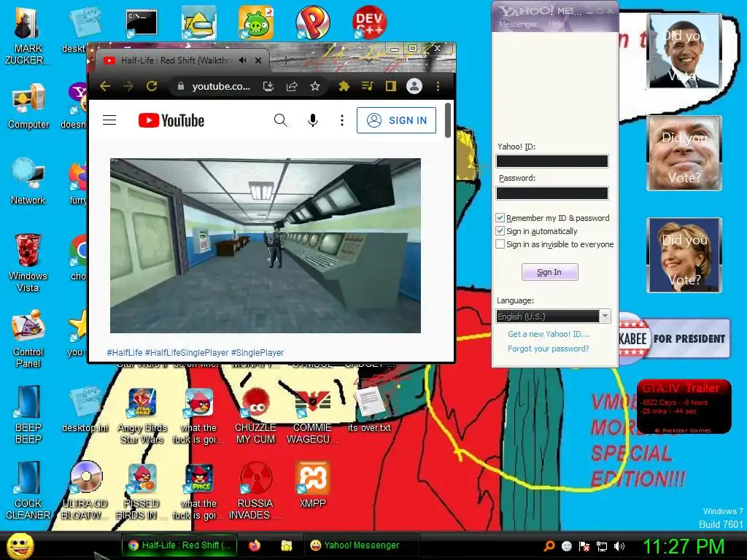
Task: Open the browser profile avatar
Action: (414, 86)
